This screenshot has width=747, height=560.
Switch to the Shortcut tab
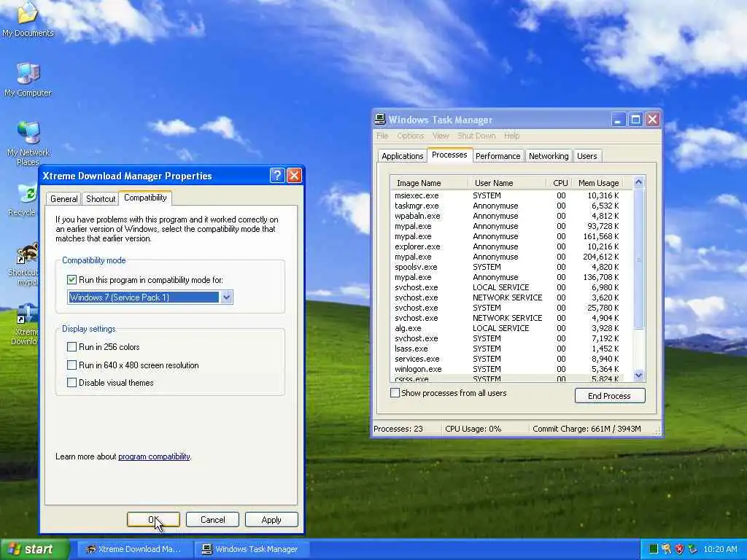(101, 198)
